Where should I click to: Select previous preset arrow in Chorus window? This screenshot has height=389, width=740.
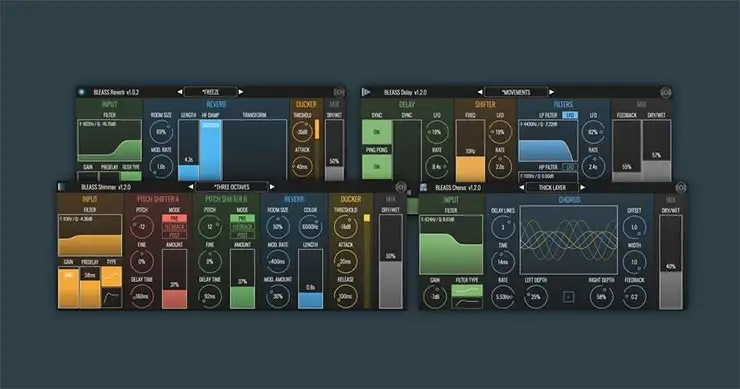pos(521,187)
